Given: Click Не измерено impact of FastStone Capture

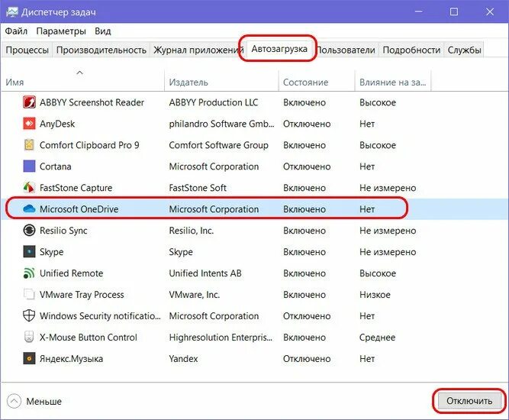Looking at the screenshot, I should [x=388, y=188].
